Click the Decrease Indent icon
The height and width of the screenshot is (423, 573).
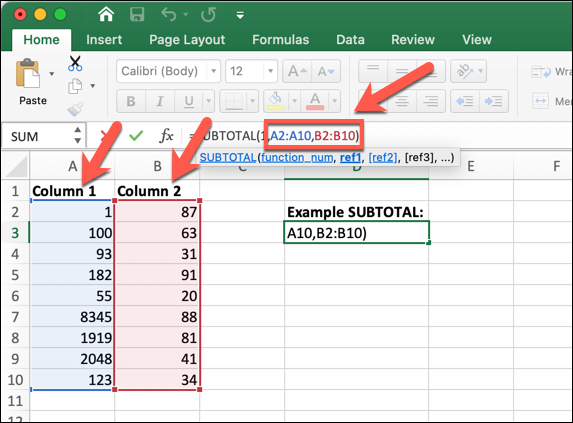click(x=465, y=101)
